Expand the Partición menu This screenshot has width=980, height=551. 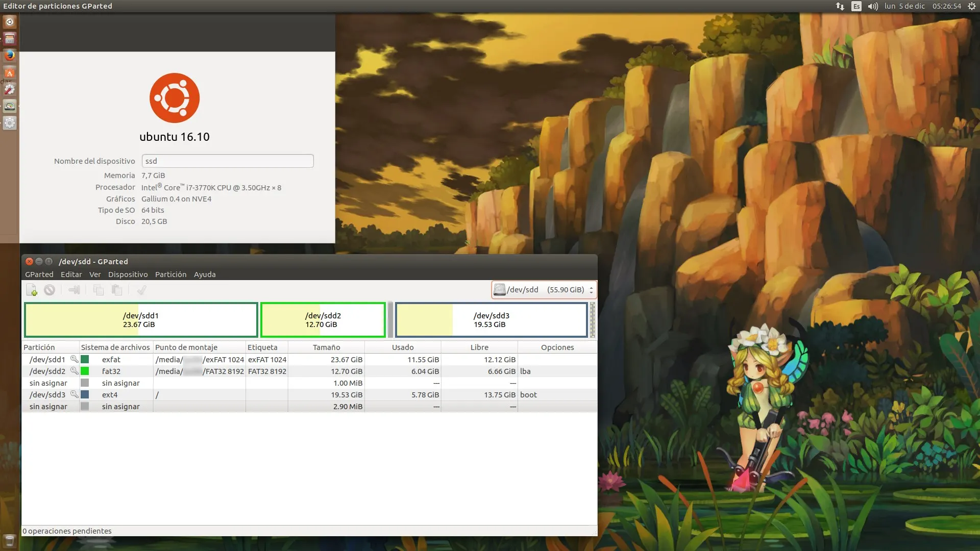click(170, 274)
